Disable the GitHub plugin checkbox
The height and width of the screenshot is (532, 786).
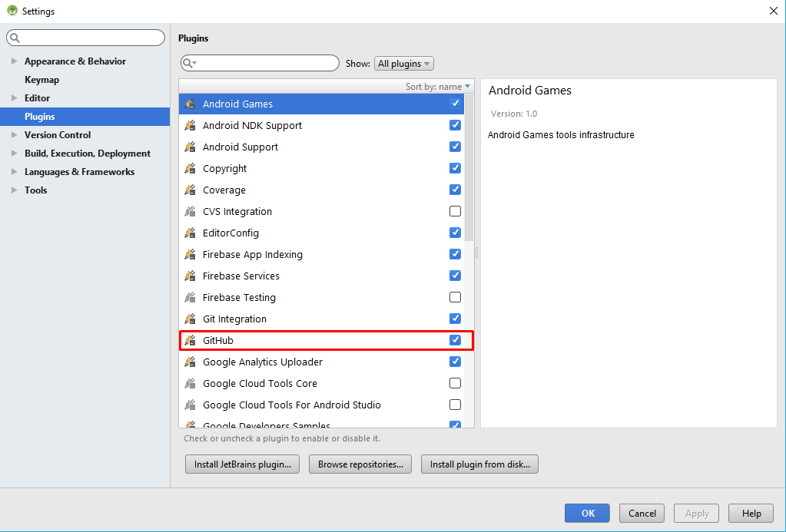[455, 340]
